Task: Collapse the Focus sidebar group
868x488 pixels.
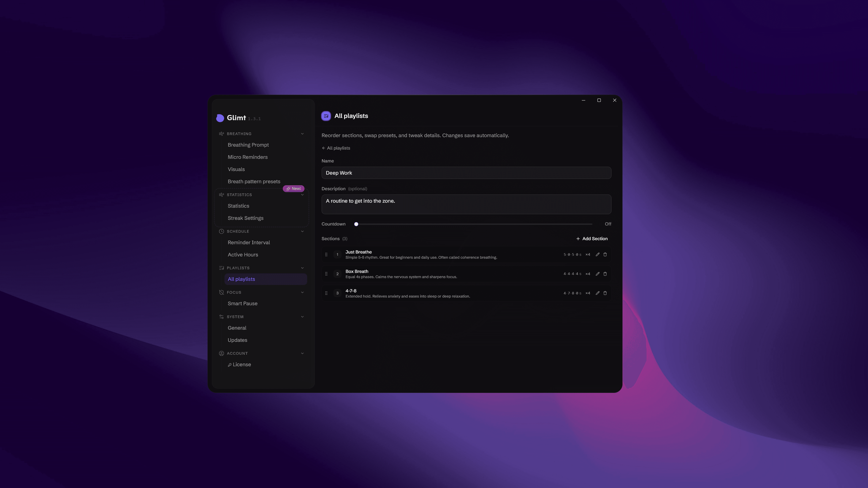Action: coord(302,292)
